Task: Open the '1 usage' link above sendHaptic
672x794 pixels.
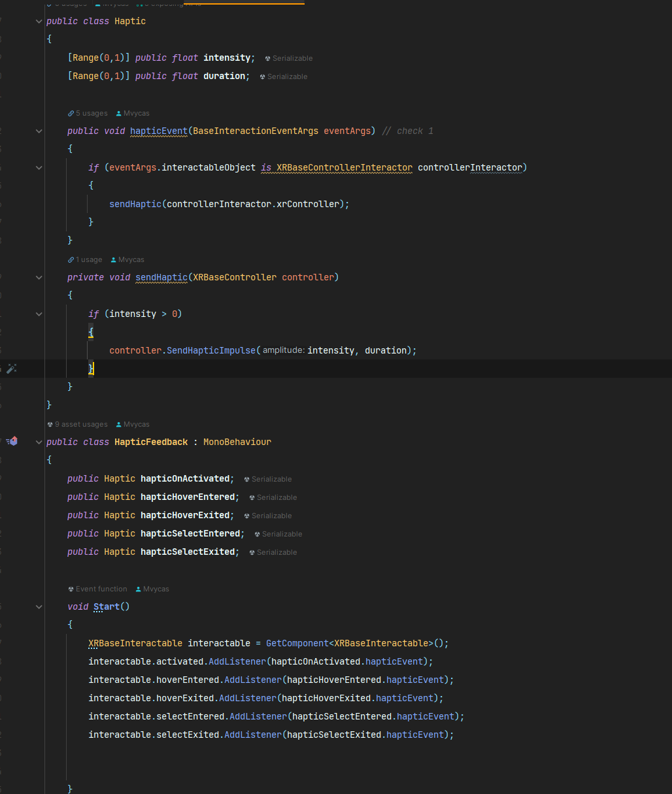Action: coord(88,259)
